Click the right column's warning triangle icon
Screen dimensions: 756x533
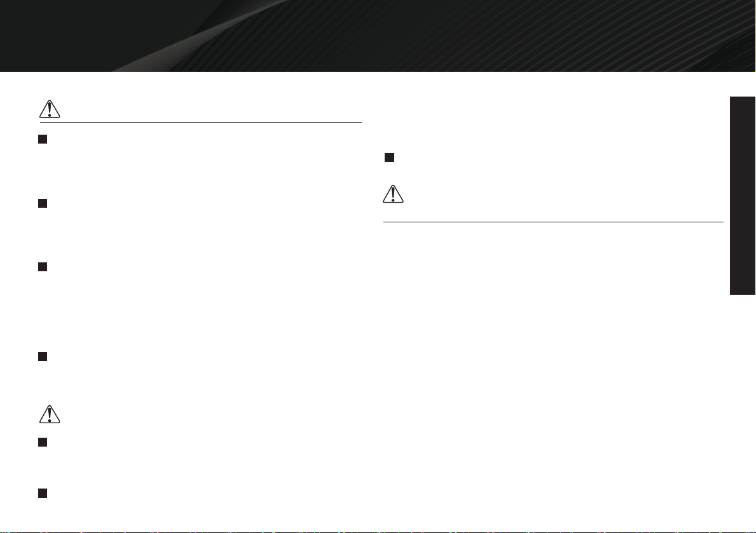pos(393,194)
